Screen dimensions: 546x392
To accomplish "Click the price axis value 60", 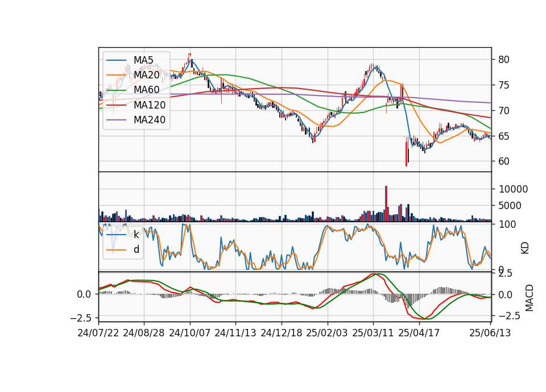I will coord(504,161).
